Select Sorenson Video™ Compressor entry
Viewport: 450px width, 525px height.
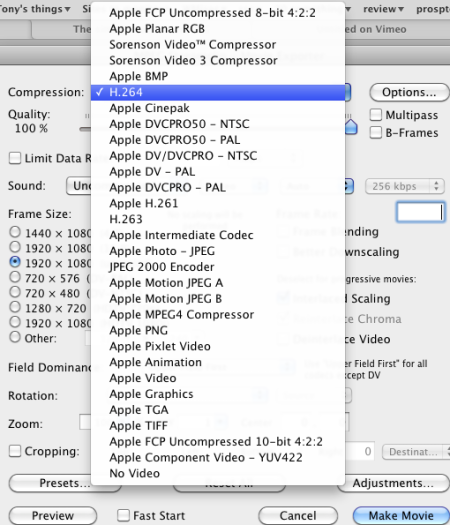pos(218,45)
